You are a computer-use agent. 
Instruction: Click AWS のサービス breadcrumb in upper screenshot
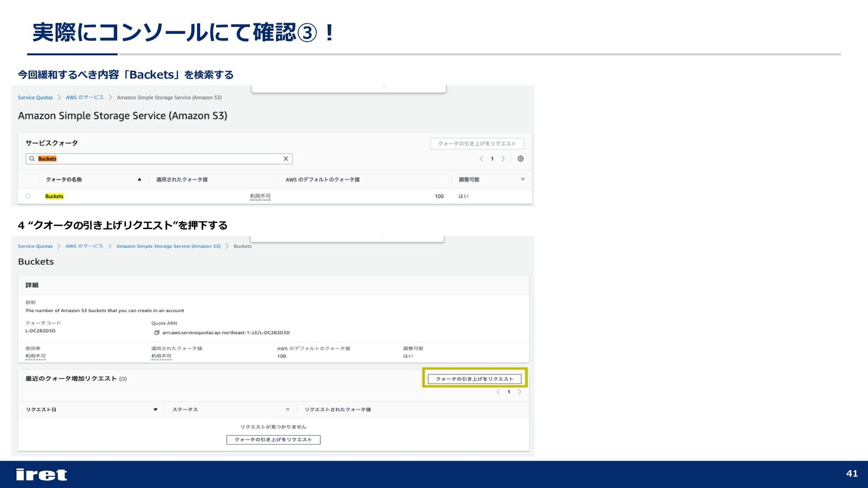(x=85, y=98)
